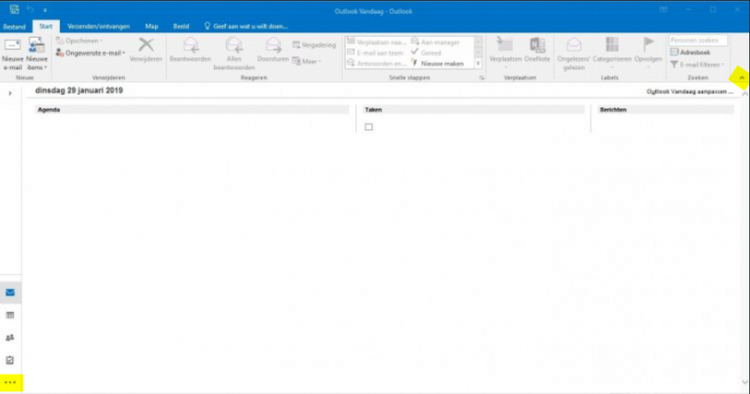This screenshot has height=394, width=750.
Task: Collapse the ribbon with the highlighted arrow
Action: tap(741, 77)
